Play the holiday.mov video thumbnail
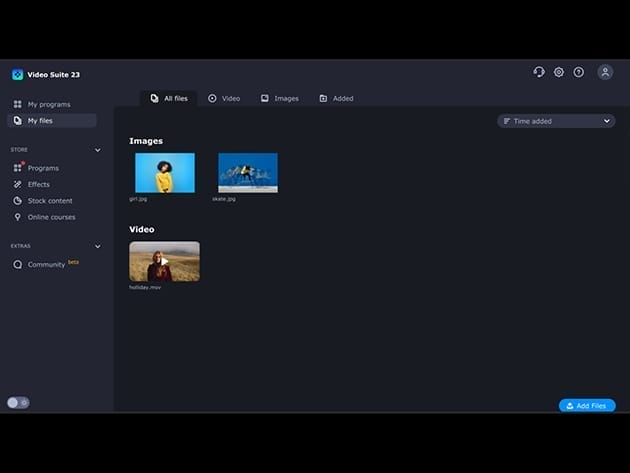 (x=164, y=261)
